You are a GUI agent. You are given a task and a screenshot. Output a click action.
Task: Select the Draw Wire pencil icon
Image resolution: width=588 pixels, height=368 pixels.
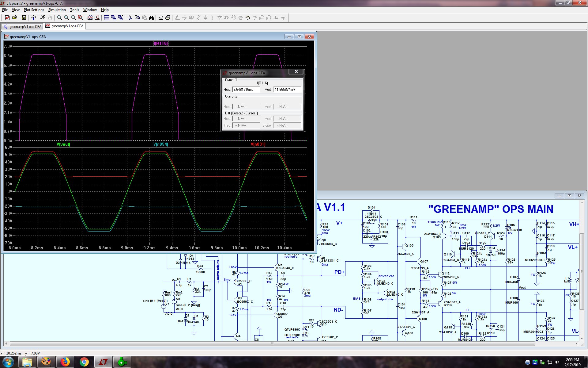[177, 18]
